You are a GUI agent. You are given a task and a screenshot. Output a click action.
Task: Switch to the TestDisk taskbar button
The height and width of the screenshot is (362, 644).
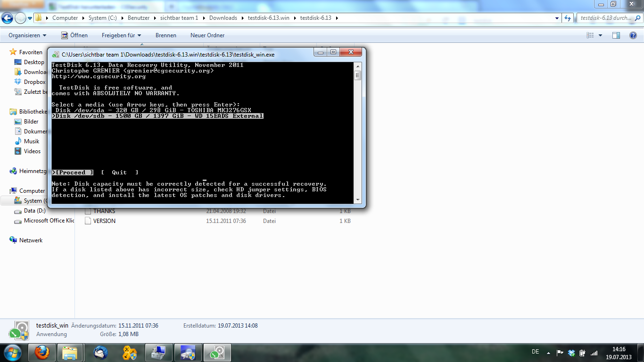coord(217,353)
